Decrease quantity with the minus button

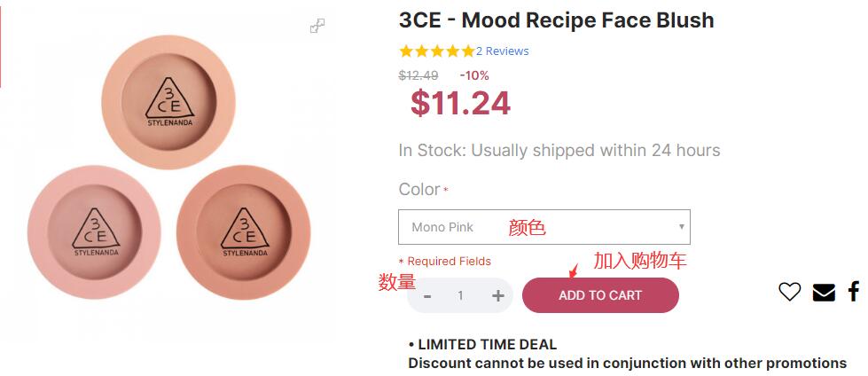coord(427,296)
